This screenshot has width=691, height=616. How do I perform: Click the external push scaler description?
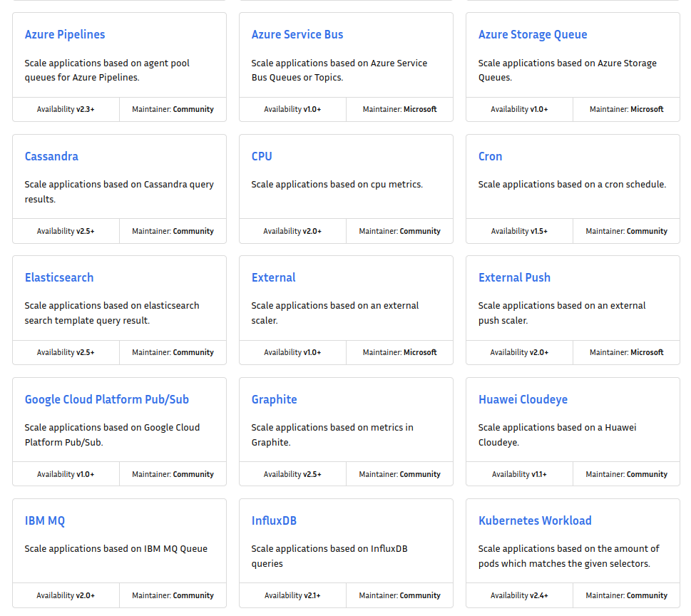click(562, 313)
